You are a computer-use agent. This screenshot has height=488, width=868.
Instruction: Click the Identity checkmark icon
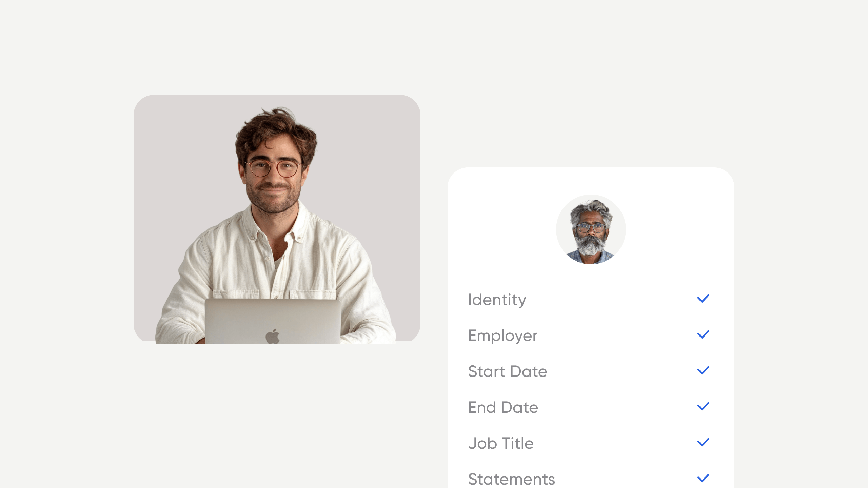[x=703, y=299]
